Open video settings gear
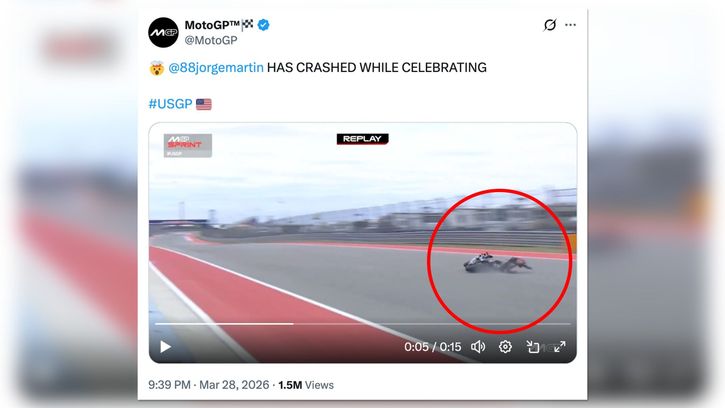Screen dimensions: 725x408 (x=506, y=347)
